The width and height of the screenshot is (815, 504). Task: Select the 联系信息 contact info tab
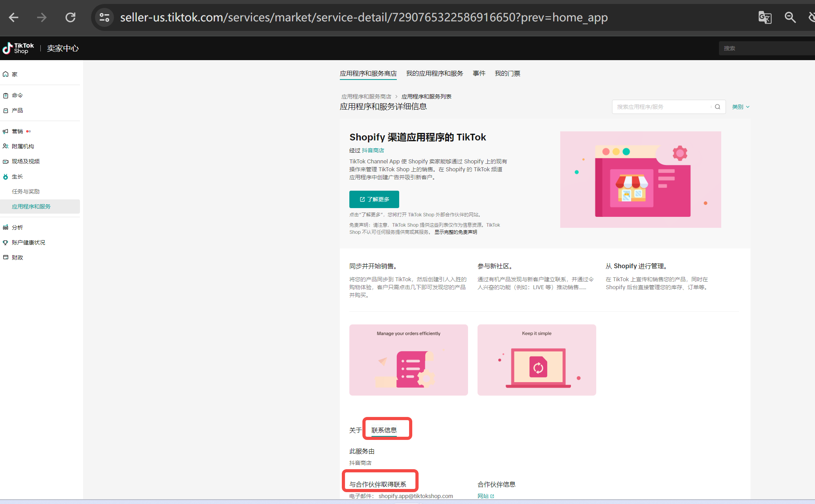pos(384,430)
